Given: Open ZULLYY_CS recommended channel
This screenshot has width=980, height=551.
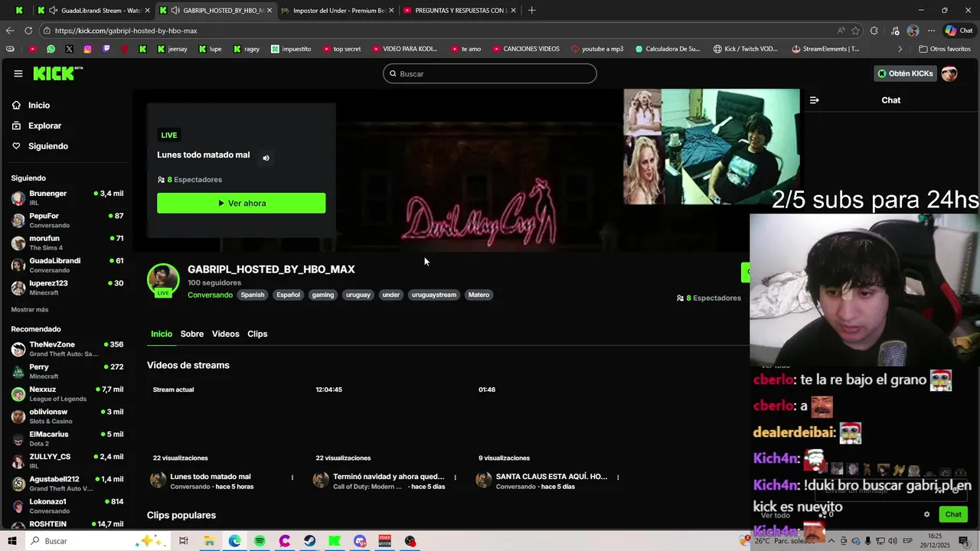Looking at the screenshot, I should click(67, 461).
